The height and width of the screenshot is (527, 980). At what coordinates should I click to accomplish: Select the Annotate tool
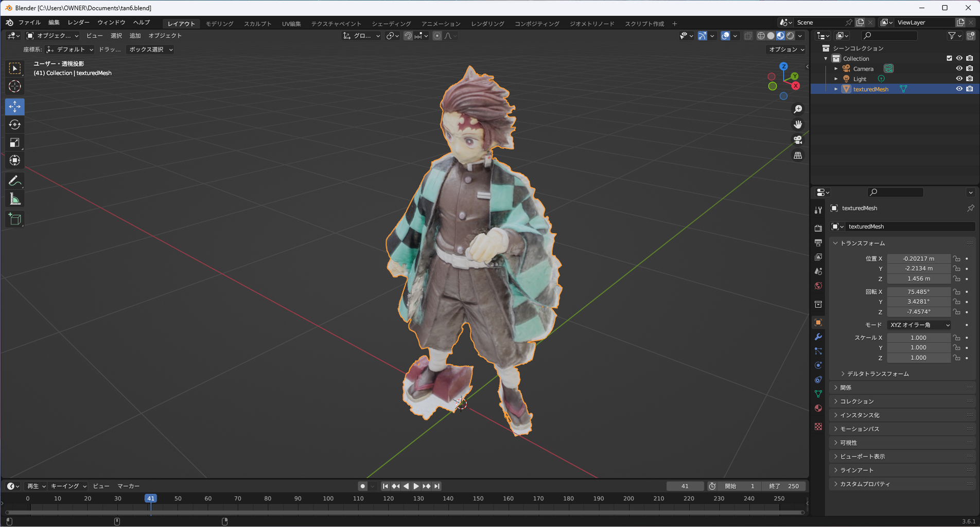tap(15, 181)
